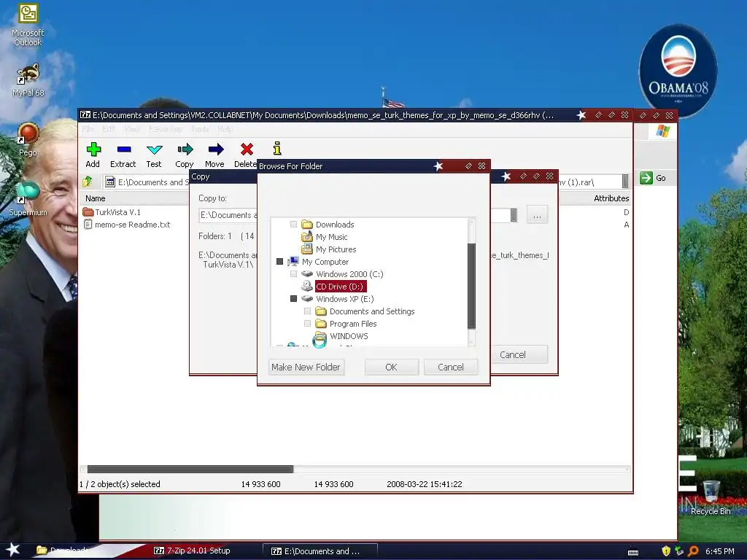Expand the Documents and Settings node

307,311
